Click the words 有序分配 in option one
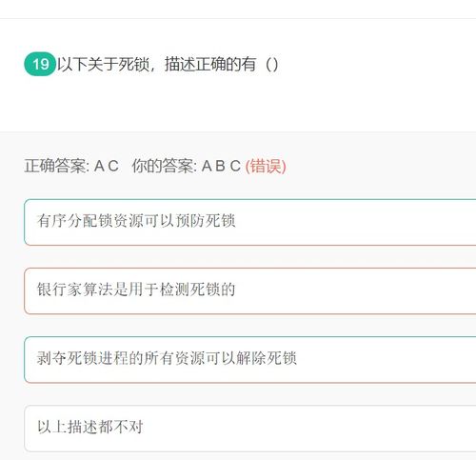 pos(67,221)
